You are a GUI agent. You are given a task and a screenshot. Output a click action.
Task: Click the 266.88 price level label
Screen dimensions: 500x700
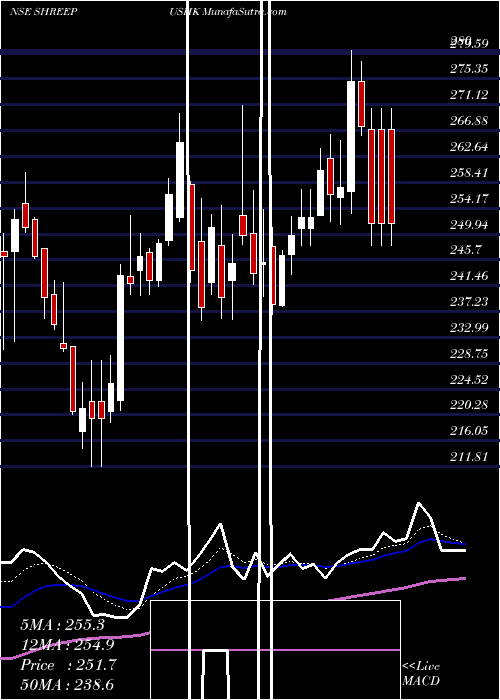pyautogui.click(x=469, y=121)
